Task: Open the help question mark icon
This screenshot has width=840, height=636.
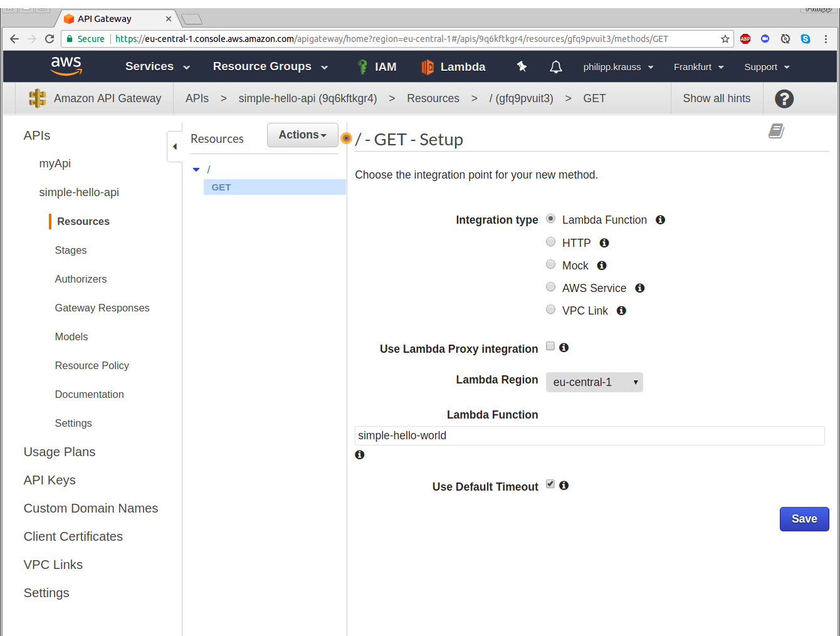Action: 784,99
